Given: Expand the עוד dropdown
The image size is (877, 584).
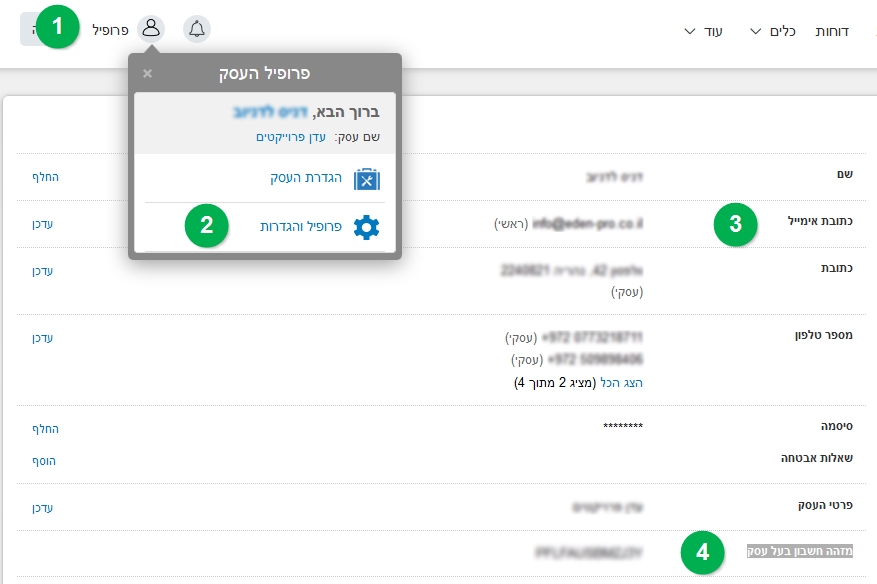Looking at the screenshot, I should click(x=705, y=31).
